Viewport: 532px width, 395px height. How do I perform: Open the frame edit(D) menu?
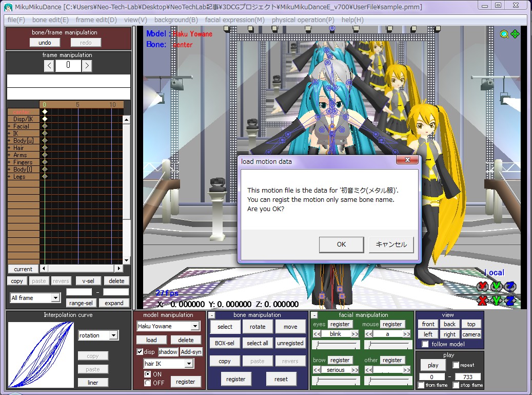[96, 20]
